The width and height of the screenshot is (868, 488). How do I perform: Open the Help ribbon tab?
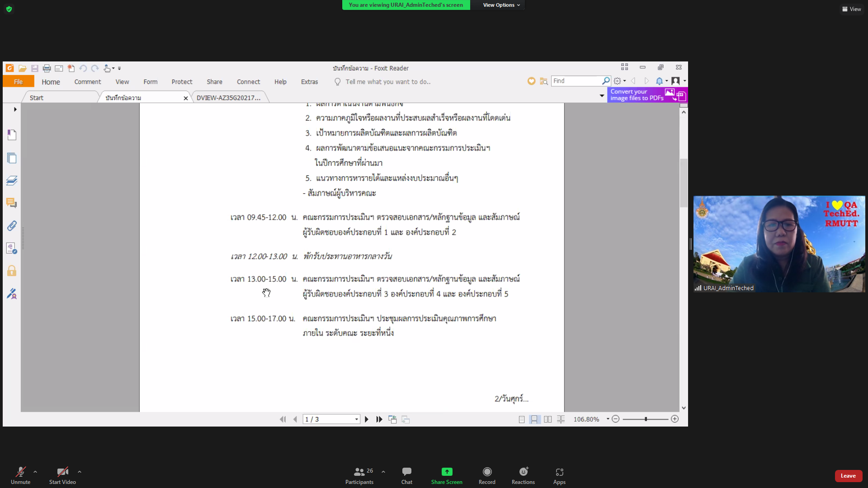[x=280, y=82]
